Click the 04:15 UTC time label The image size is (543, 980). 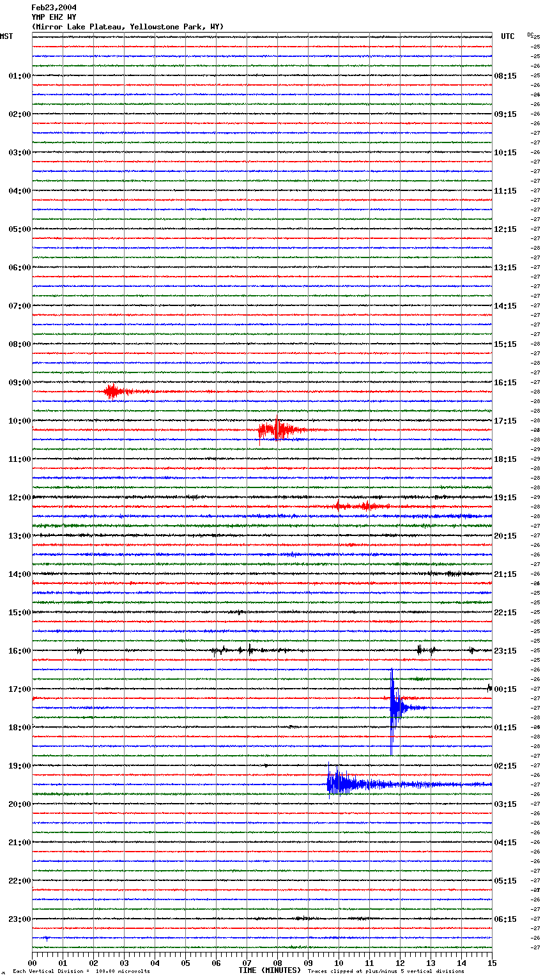point(505,843)
